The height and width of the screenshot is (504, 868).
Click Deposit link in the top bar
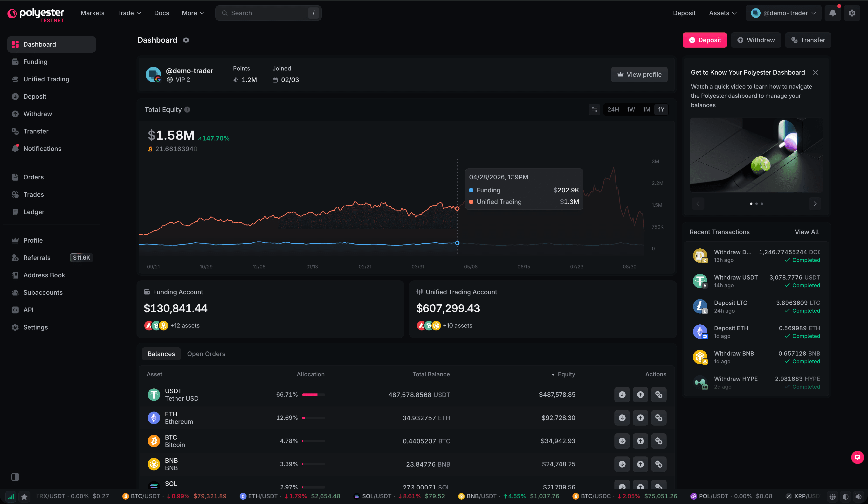(x=684, y=13)
